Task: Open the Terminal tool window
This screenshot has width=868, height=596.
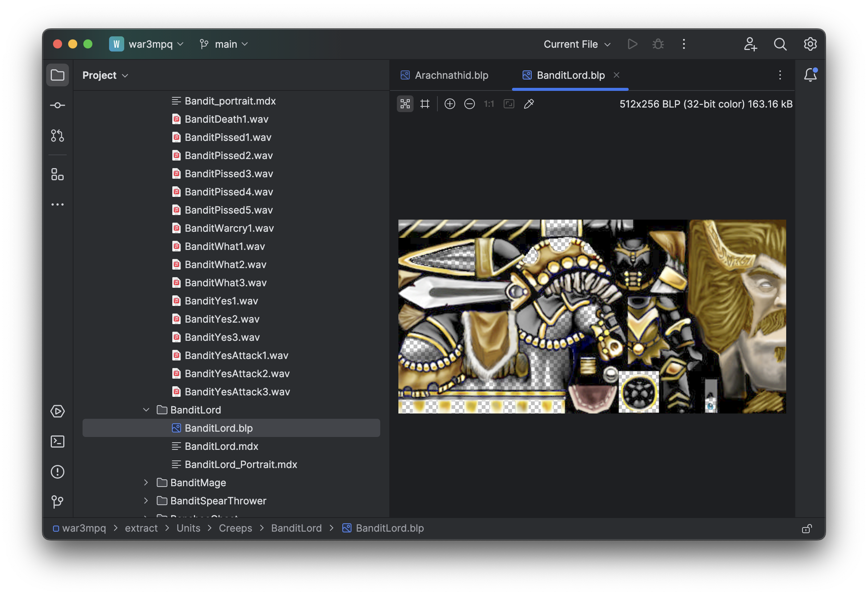Action: [x=58, y=442]
